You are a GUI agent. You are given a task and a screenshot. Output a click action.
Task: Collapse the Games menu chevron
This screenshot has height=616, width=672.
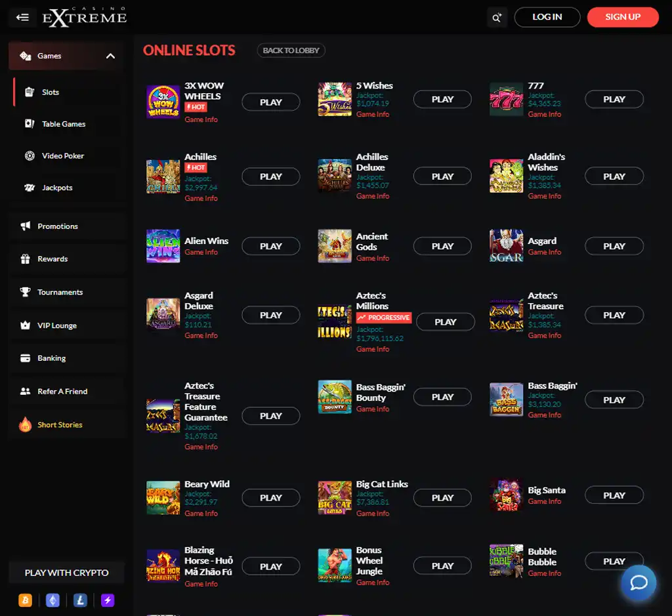[110, 56]
